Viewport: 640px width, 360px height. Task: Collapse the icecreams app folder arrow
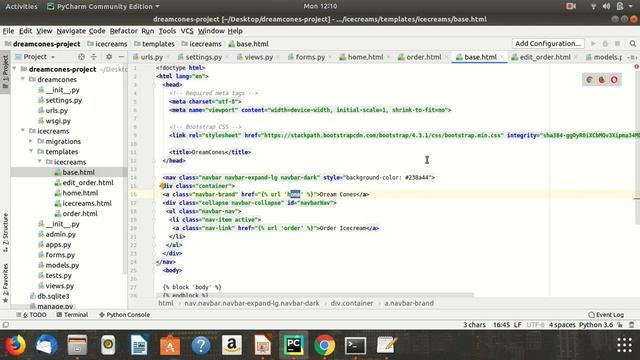click(23, 131)
